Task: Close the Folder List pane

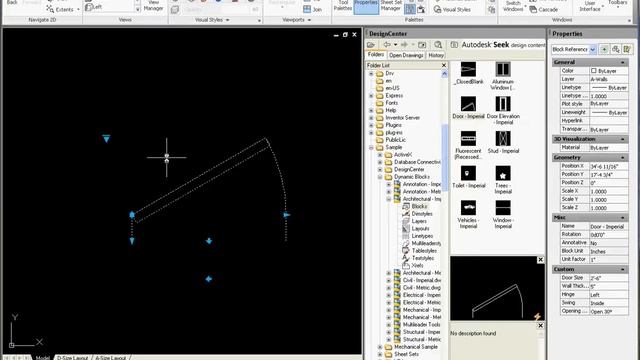Action: click(x=444, y=65)
